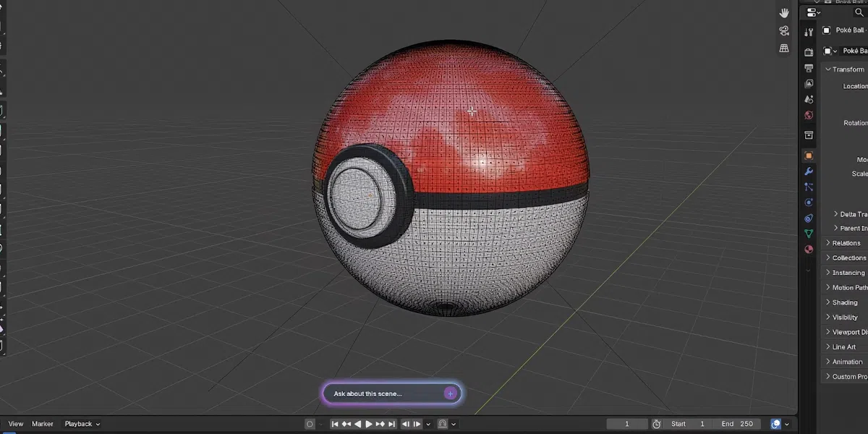Open the Object Data mesh tab
Viewport: 868px width, 434px height.
pyautogui.click(x=809, y=234)
